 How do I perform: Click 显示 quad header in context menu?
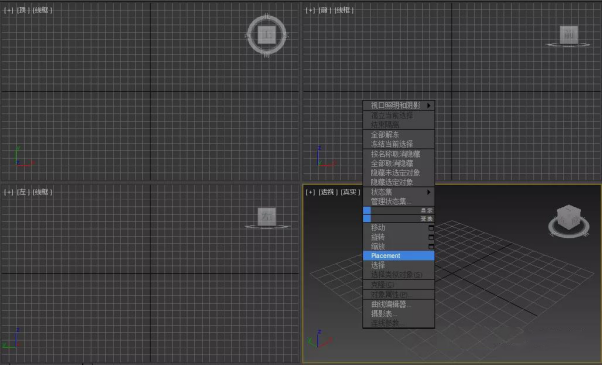click(x=399, y=210)
